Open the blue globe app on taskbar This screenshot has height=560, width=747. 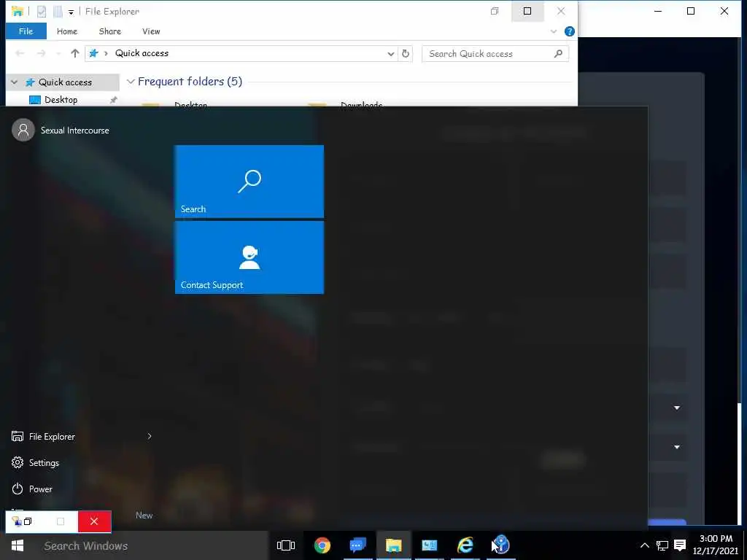(x=501, y=545)
